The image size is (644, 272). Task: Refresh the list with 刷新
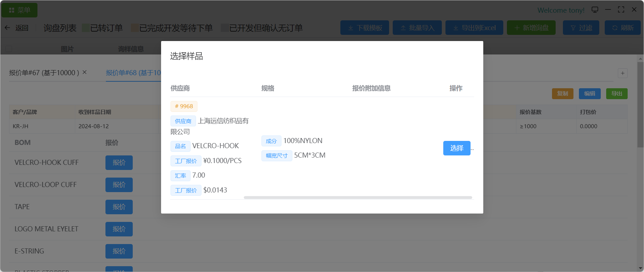622,28
